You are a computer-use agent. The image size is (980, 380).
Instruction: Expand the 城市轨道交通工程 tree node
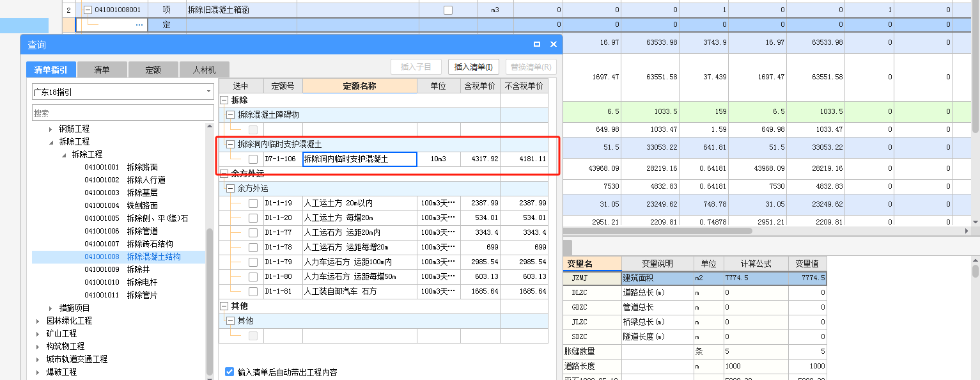[x=38, y=360]
